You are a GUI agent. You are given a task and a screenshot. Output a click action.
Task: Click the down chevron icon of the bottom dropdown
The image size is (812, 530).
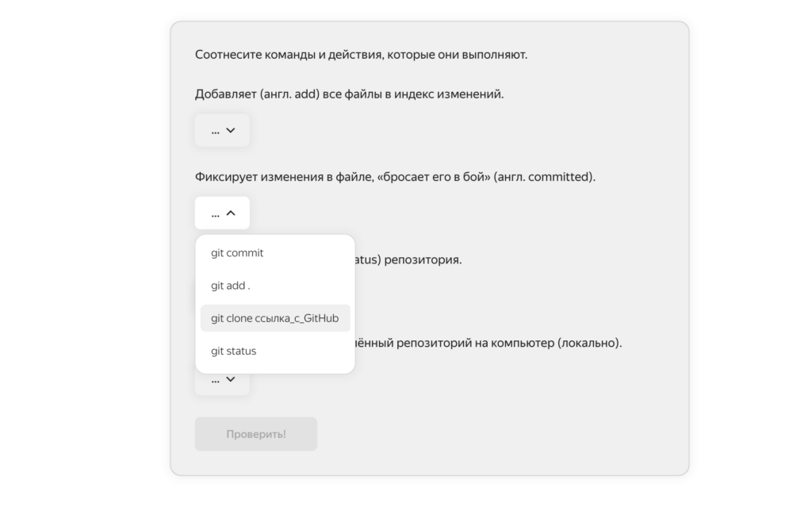[x=232, y=378]
